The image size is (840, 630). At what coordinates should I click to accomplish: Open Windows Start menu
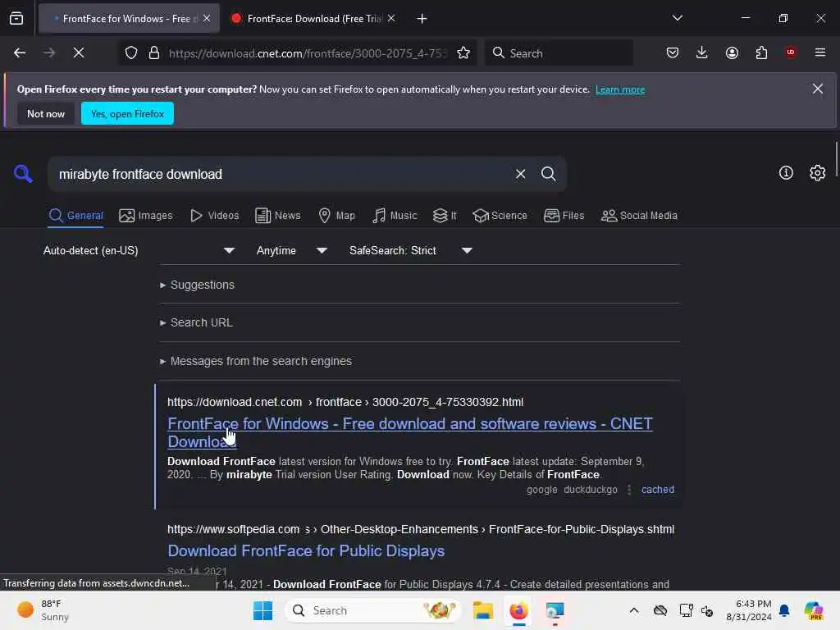point(262,610)
